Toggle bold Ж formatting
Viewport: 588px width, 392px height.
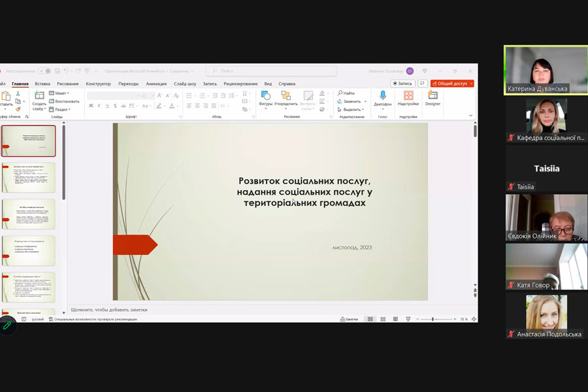point(90,106)
